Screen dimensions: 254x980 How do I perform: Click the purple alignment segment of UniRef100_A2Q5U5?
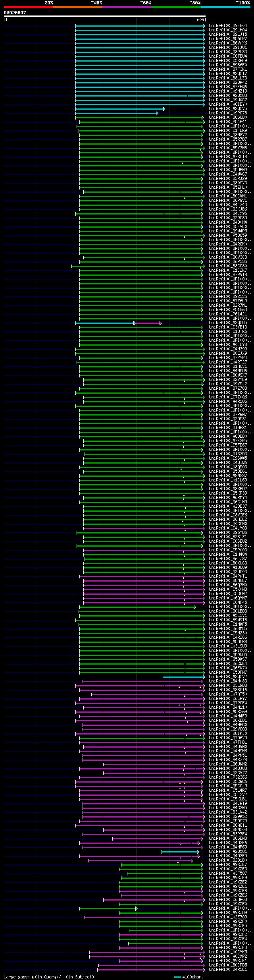pos(148,323)
